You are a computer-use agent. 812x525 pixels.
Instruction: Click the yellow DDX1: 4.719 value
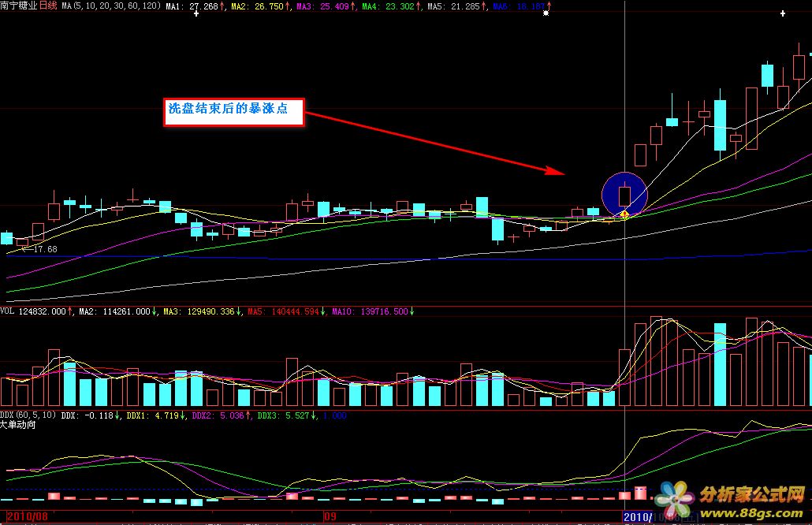pyautogui.click(x=156, y=415)
